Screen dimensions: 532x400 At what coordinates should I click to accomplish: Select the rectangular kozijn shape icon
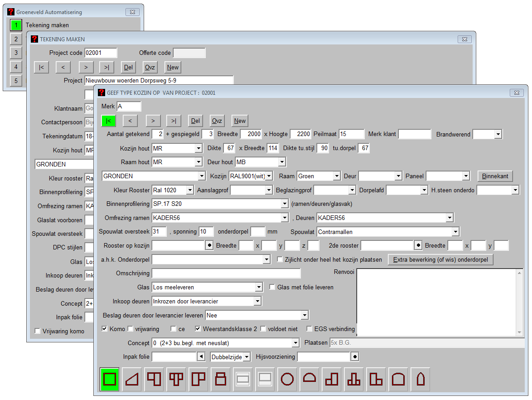click(x=110, y=379)
